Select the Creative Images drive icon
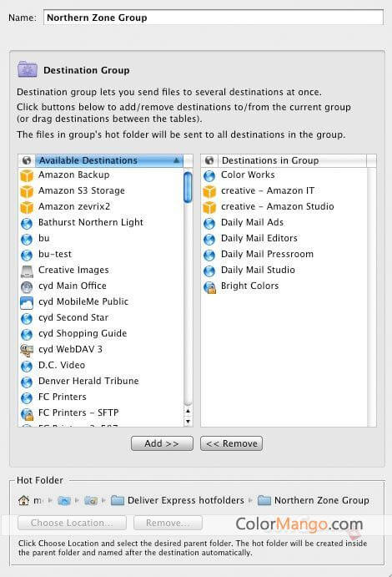The image size is (392, 577). [27, 271]
